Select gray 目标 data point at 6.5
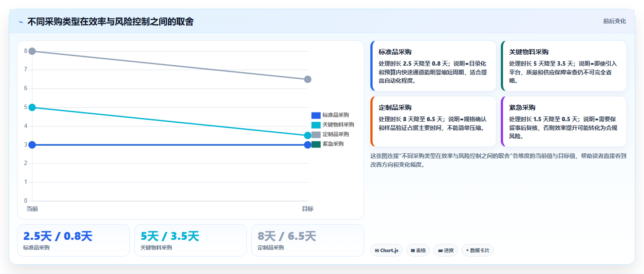 pos(308,79)
